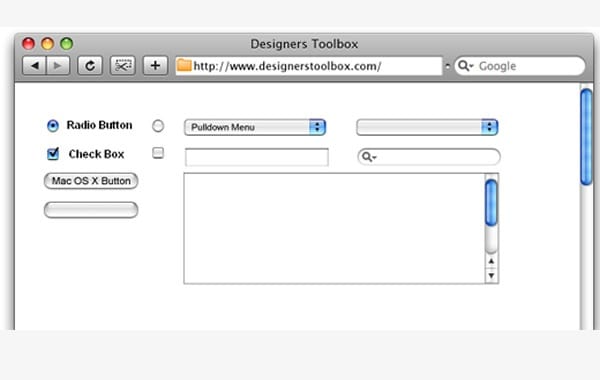Click the scissors web clip toolbar icon
The width and height of the screenshot is (600, 380).
coord(122,66)
